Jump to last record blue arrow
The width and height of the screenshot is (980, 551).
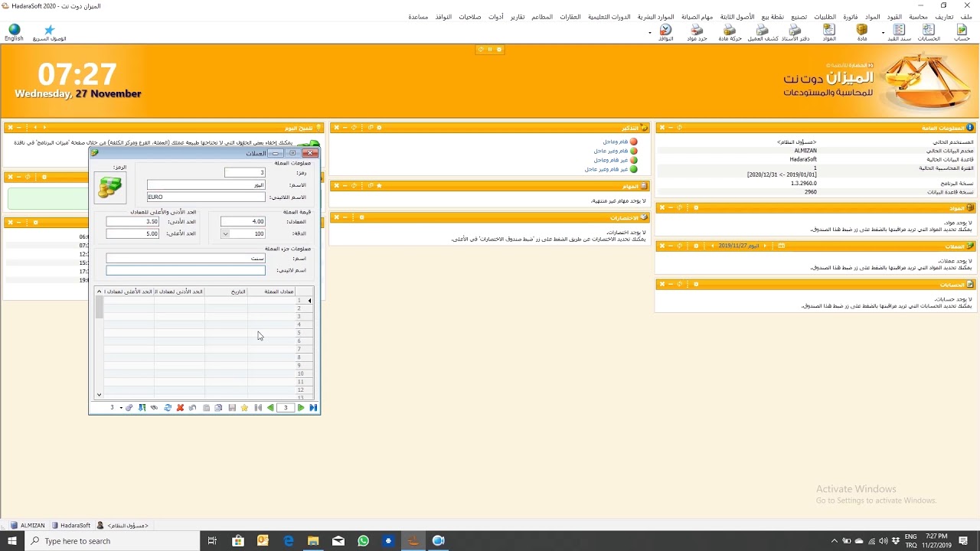313,408
